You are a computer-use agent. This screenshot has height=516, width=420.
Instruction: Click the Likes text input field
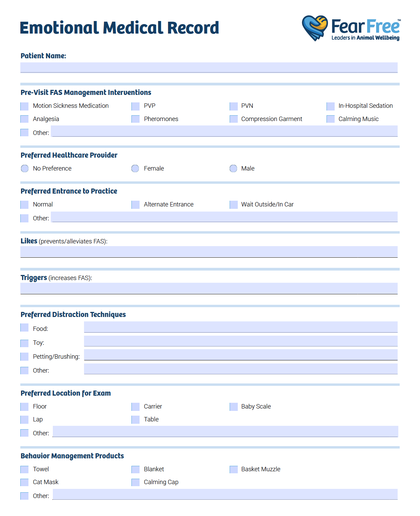(209, 252)
